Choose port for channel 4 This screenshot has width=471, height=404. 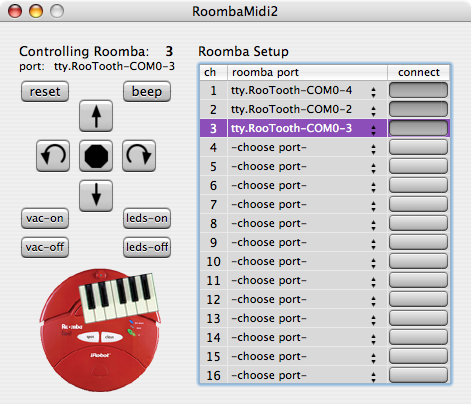pyautogui.click(x=307, y=147)
